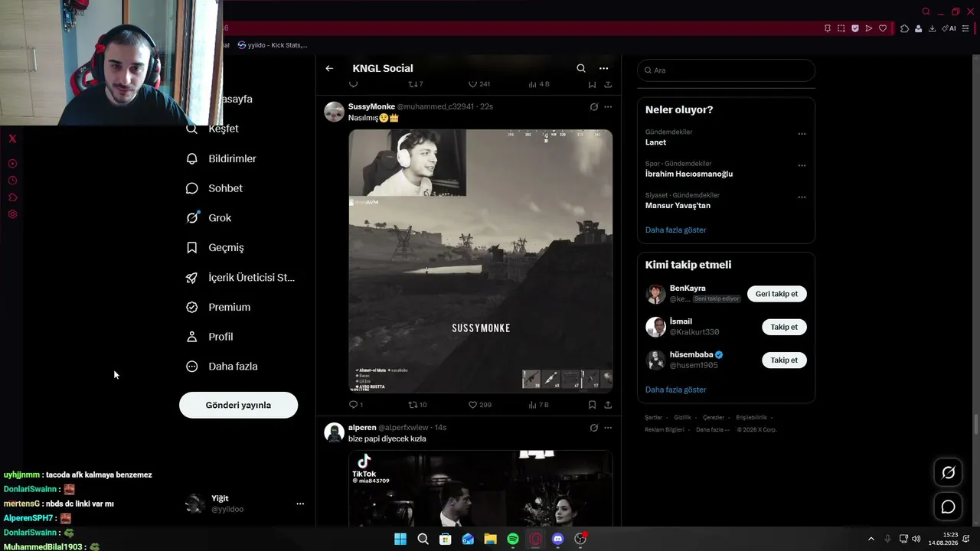The image size is (980, 551).
Task: Follow back BenKayra
Action: click(776, 294)
